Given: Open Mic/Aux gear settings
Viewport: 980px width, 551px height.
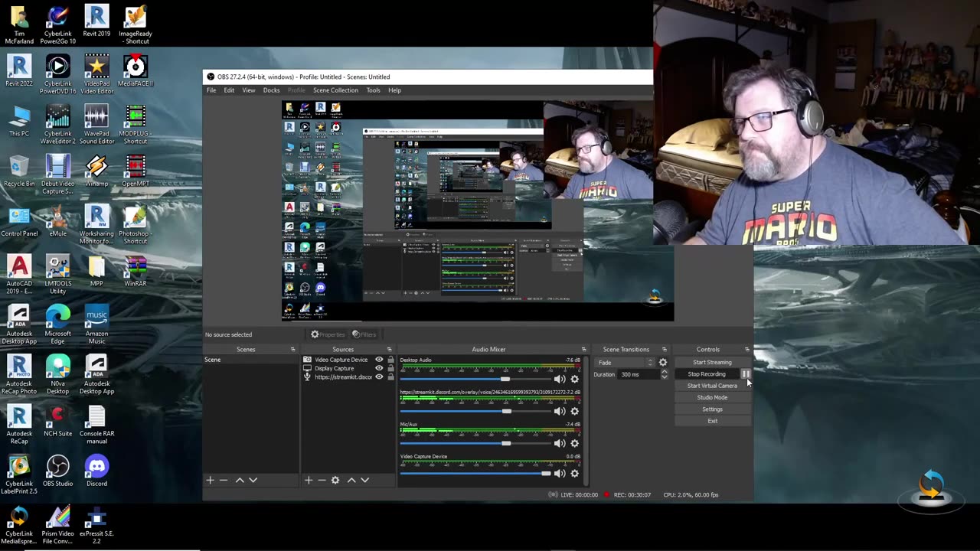Looking at the screenshot, I should (575, 443).
